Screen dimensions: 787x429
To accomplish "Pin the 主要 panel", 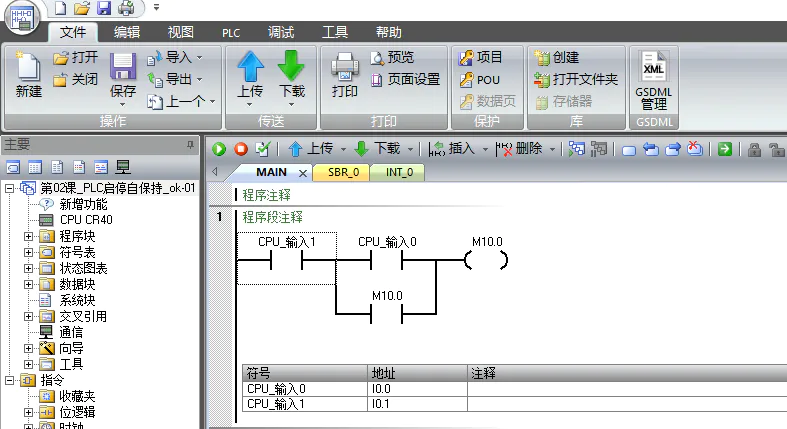I will click(x=190, y=145).
